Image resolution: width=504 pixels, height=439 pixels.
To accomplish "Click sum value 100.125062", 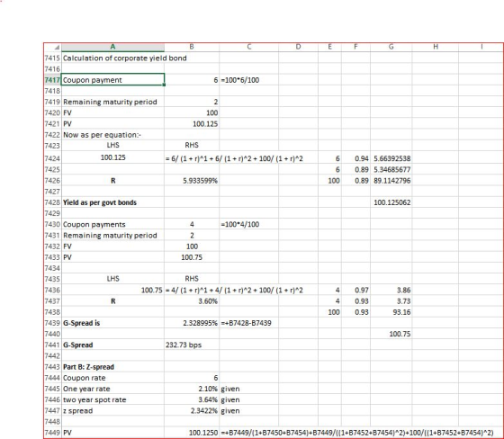I will click(x=392, y=202).
